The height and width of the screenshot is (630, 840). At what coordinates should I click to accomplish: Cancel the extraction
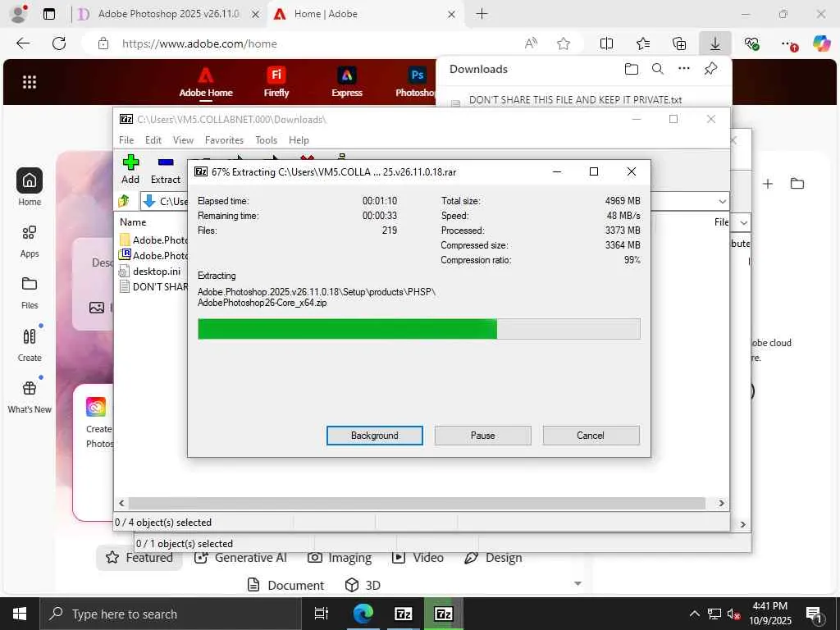(x=591, y=436)
